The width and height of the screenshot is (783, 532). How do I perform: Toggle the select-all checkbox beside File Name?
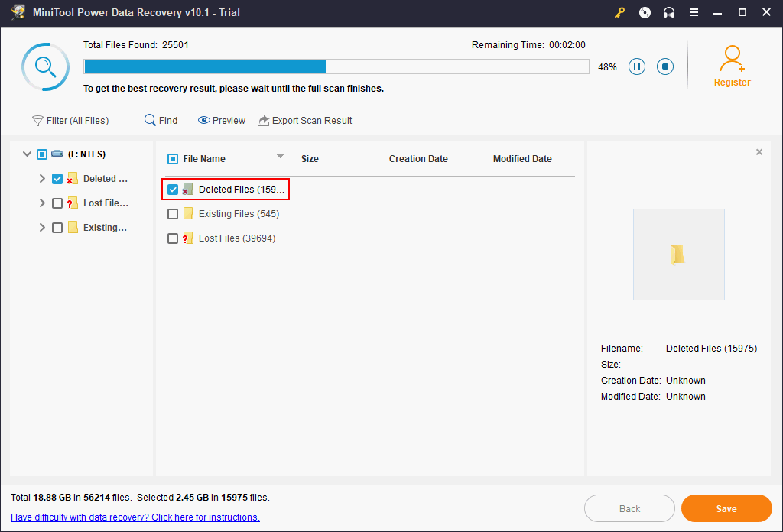[173, 159]
